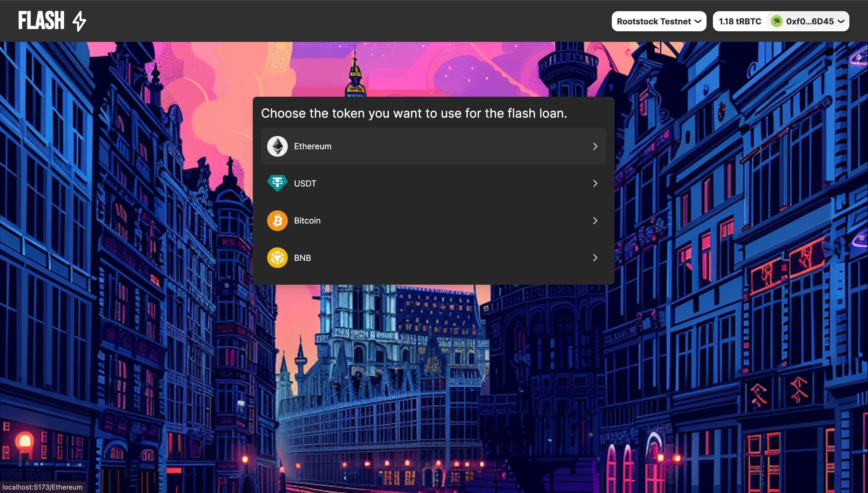The width and height of the screenshot is (868, 493).
Task: Toggle the Bitcoin row selection
Action: (433, 220)
